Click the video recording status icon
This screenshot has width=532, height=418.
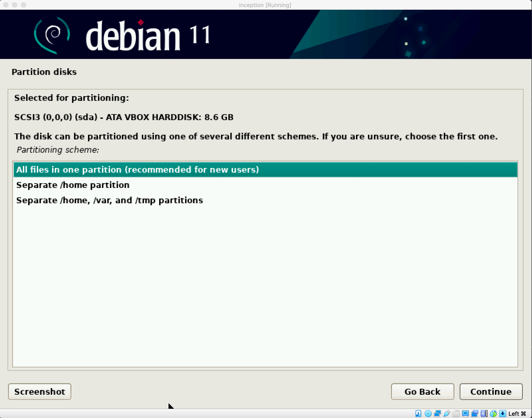[475, 414]
